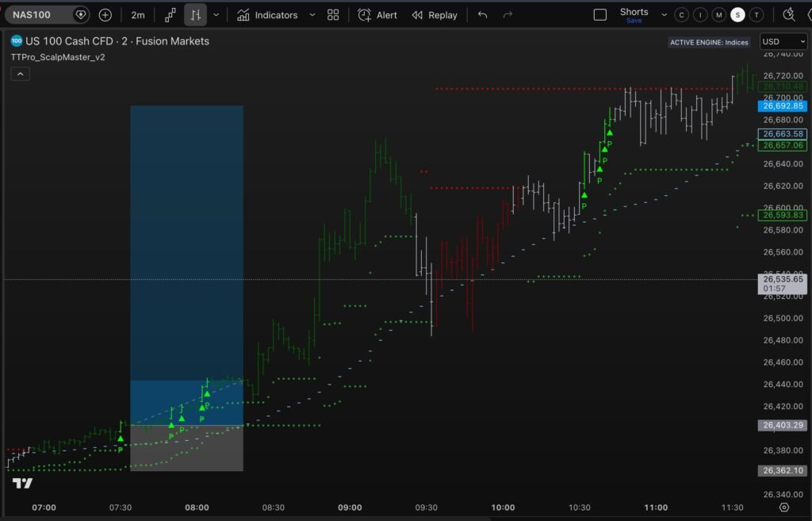Open the Indicators menu

pyautogui.click(x=267, y=15)
